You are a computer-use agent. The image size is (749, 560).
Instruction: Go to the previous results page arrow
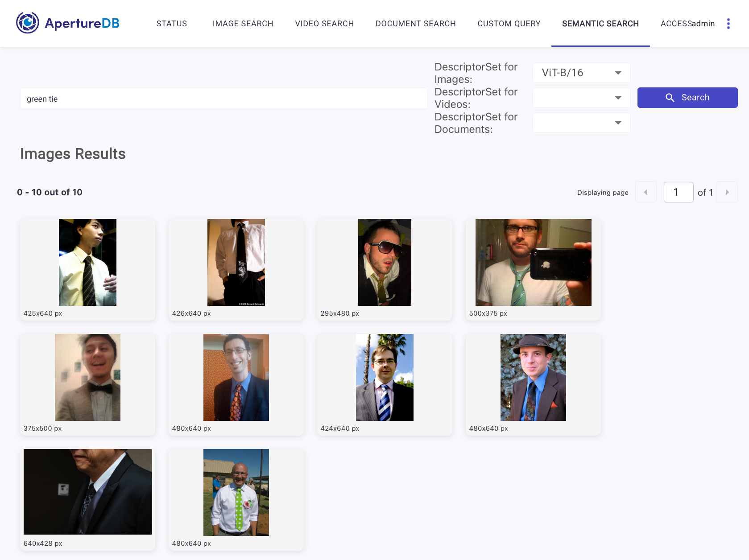coord(646,192)
